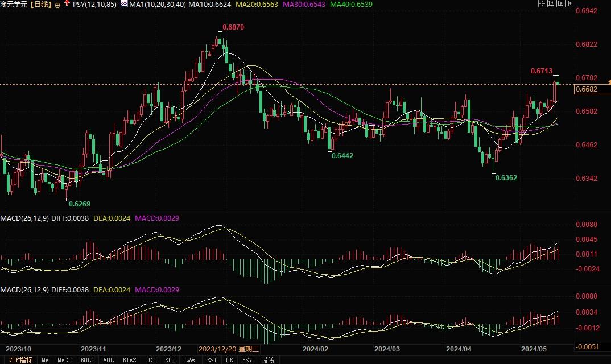Click the MA1 chart icon in header

tap(124, 4)
